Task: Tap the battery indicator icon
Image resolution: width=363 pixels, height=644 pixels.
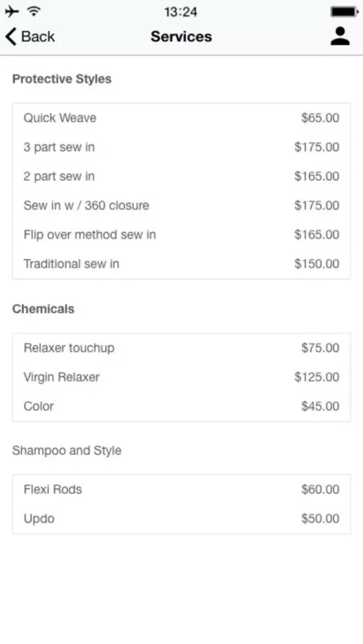Action: click(344, 12)
